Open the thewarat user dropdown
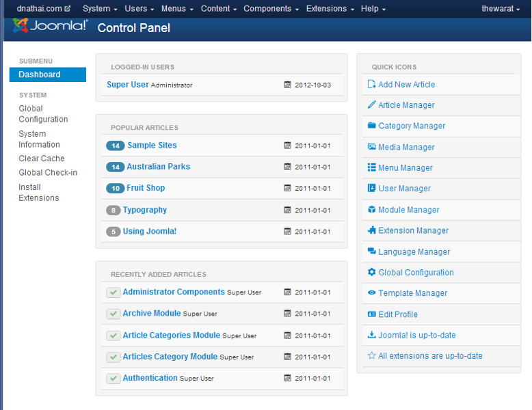This screenshot has height=410, width=532. click(501, 9)
